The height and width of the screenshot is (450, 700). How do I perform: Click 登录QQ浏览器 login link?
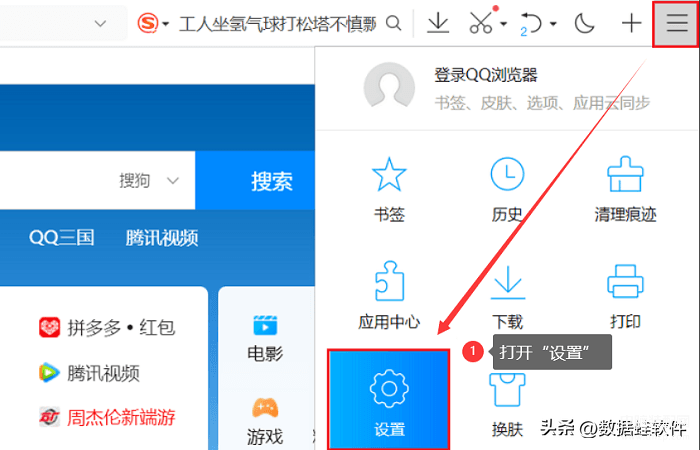click(486, 75)
